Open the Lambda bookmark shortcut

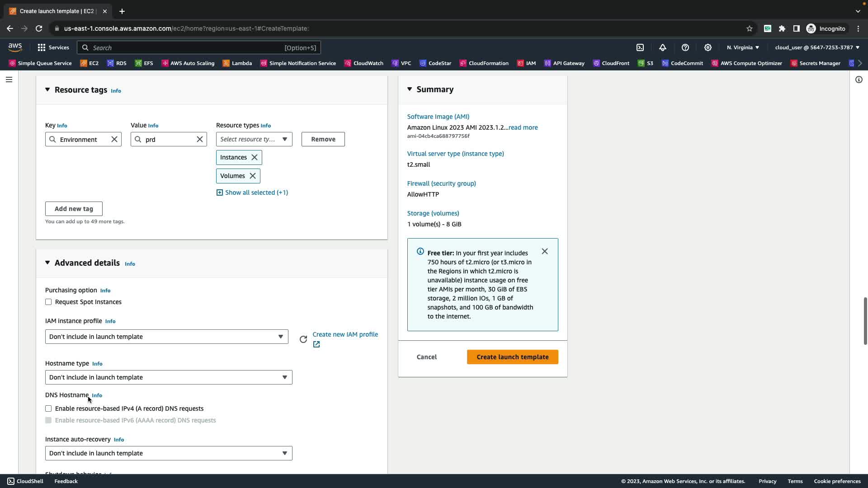coord(237,63)
